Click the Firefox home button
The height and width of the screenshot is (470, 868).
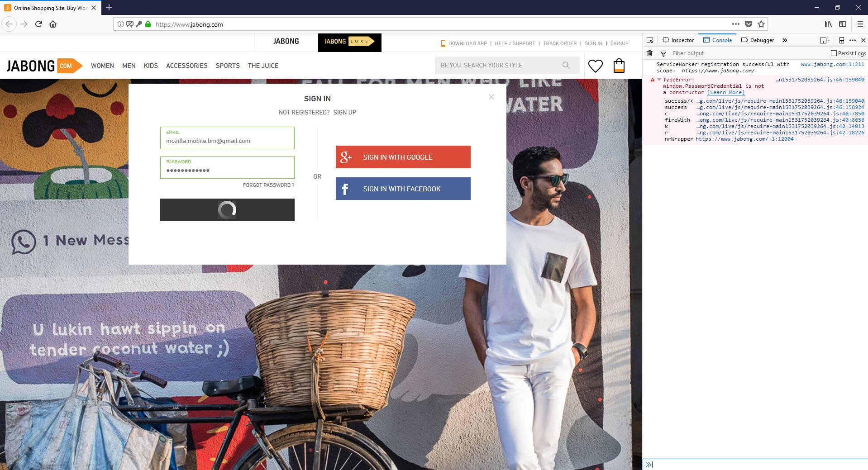pos(53,24)
